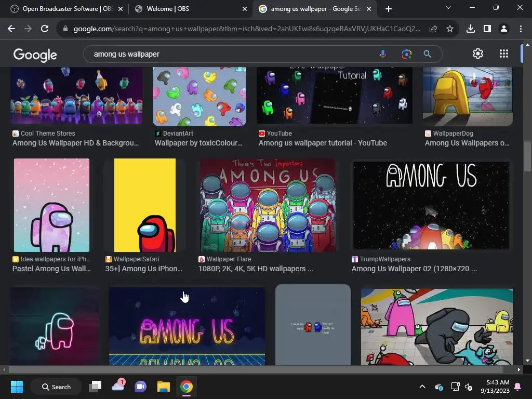Open YouTube wallpaper tutorial thumbnail
Image resolution: width=532 pixels, height=399 pixels.
click(x=334, y=96)
